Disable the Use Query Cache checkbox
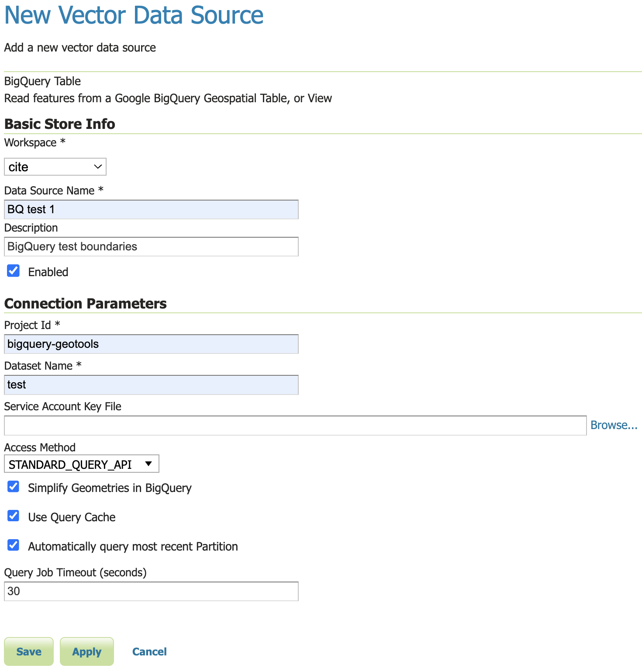642x672 pixels. pyautogui.click(x=14, y=516)
